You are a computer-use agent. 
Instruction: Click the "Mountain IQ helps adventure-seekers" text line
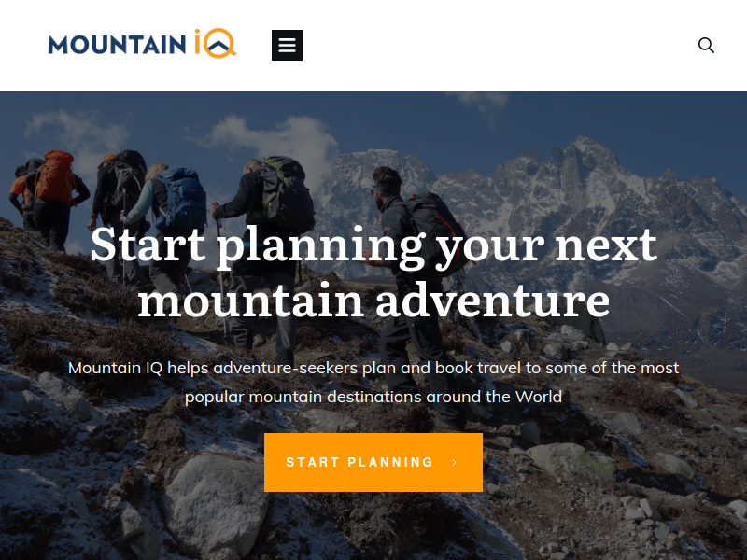tap(373, 368)
